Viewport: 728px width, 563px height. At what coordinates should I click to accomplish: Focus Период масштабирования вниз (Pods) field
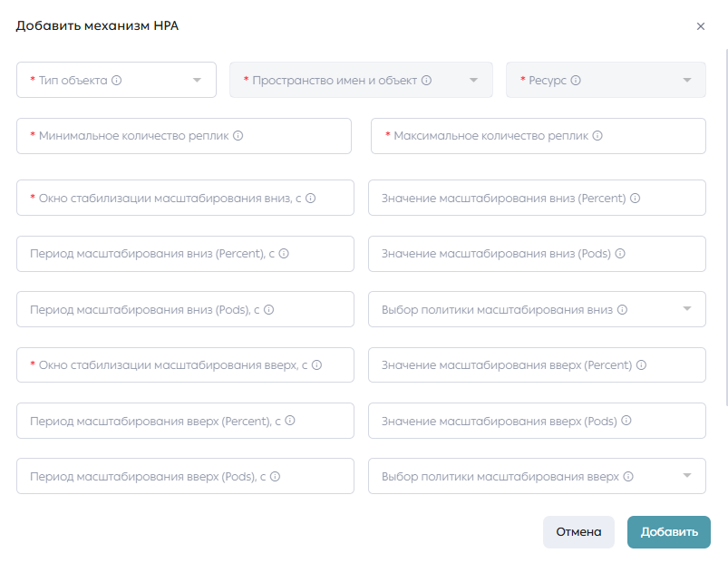185,309
